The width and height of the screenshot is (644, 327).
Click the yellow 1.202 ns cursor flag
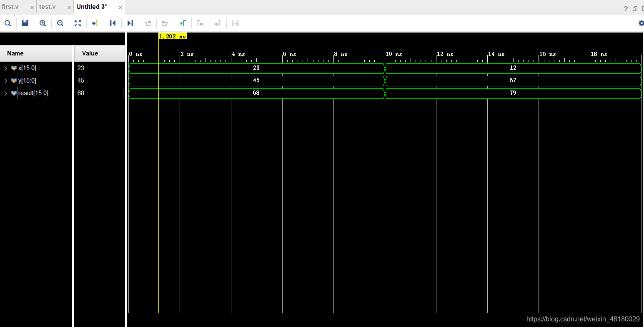point(173,36)
